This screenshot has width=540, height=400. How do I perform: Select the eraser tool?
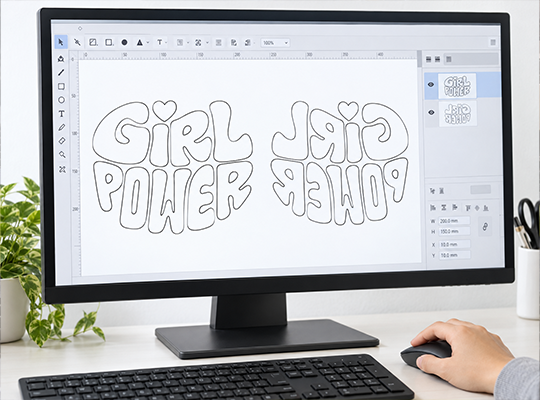click(62, 141)
